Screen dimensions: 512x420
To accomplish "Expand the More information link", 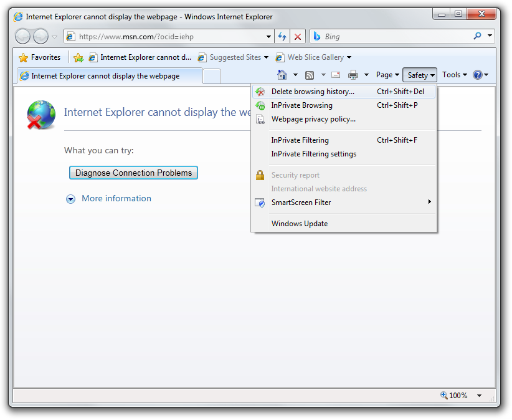I will pyautogui.click(x=116, y=199).
